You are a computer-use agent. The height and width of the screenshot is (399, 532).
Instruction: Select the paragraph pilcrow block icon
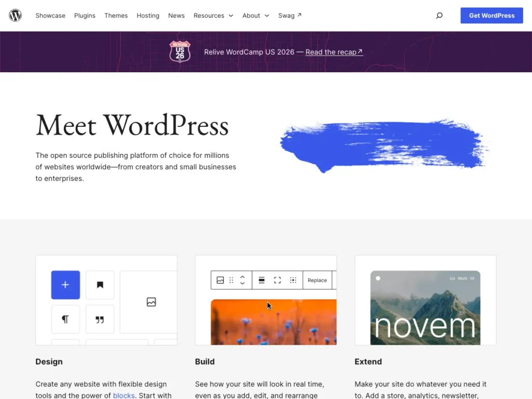pyautogui.click(x=65, y=320)
